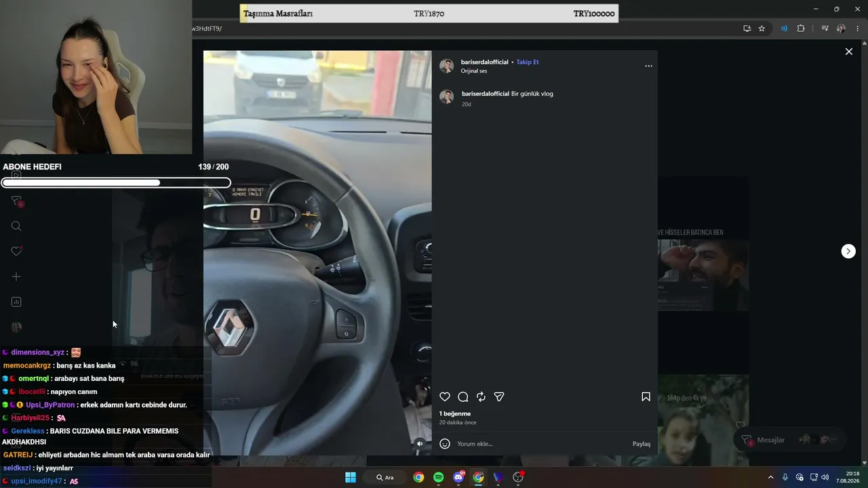Image resolution: width=868 pixels, height=488 pixels.
Task: Click chat username omertnql
Action: pos(33,379)
